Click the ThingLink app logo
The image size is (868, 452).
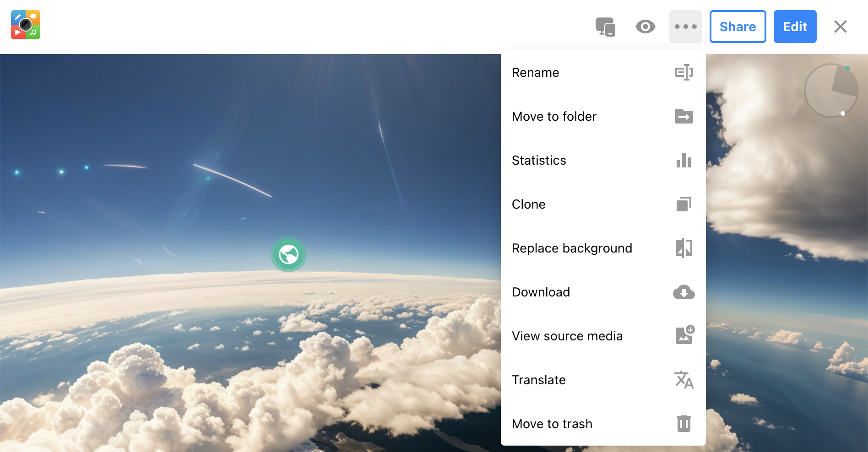click(x=26, y=25)
